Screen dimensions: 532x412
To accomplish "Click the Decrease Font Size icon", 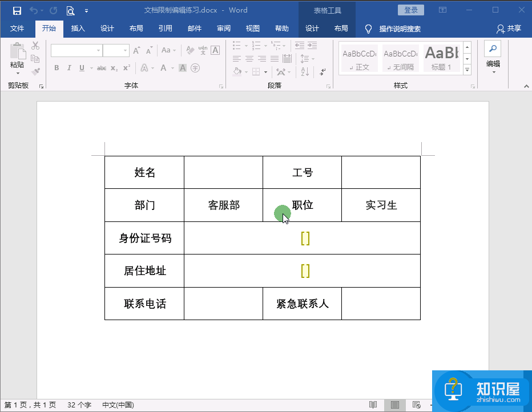I will click(x=150, y=51).
